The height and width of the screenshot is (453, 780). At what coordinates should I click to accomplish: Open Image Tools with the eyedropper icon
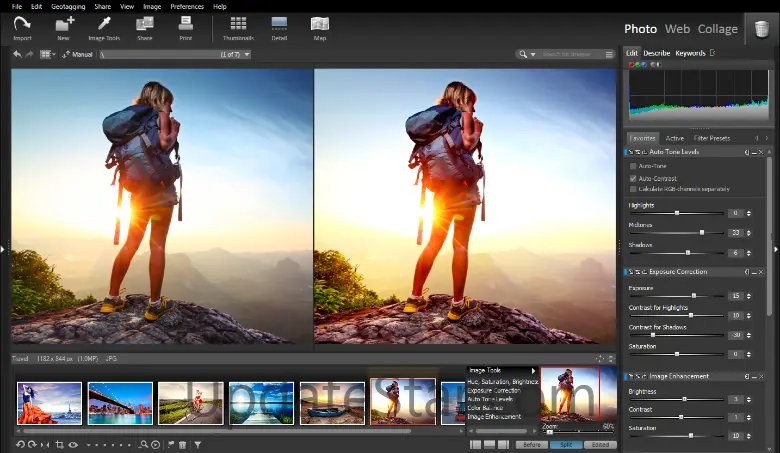[103, 25]
